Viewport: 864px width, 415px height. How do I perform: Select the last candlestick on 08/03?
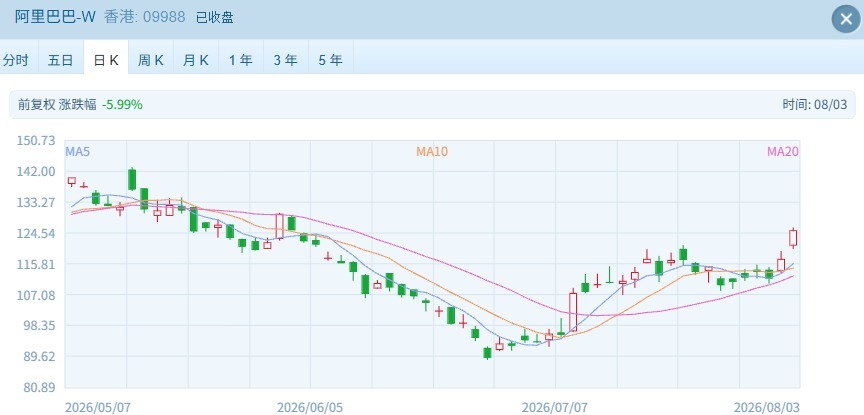click(793, 238)
